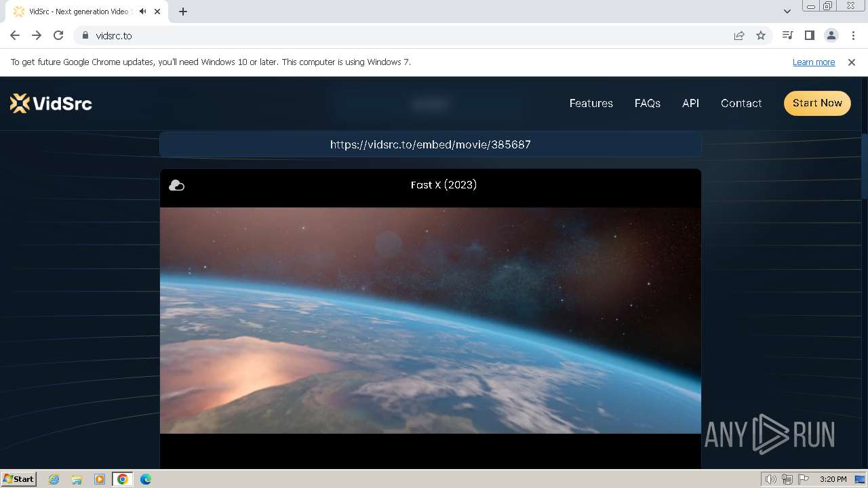Open the server cloud icon in player
868x488 pixels.
point(176,185)
